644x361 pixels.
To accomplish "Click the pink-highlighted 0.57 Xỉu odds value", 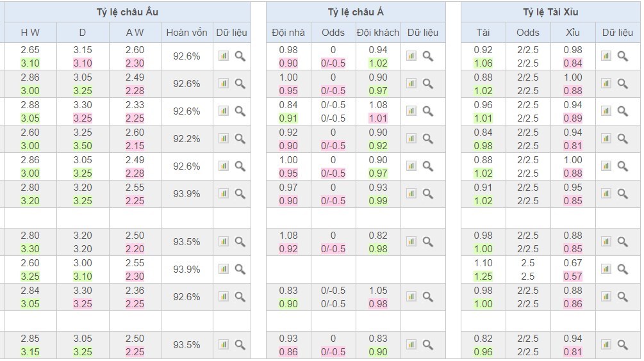I will (x=573, y=276).
